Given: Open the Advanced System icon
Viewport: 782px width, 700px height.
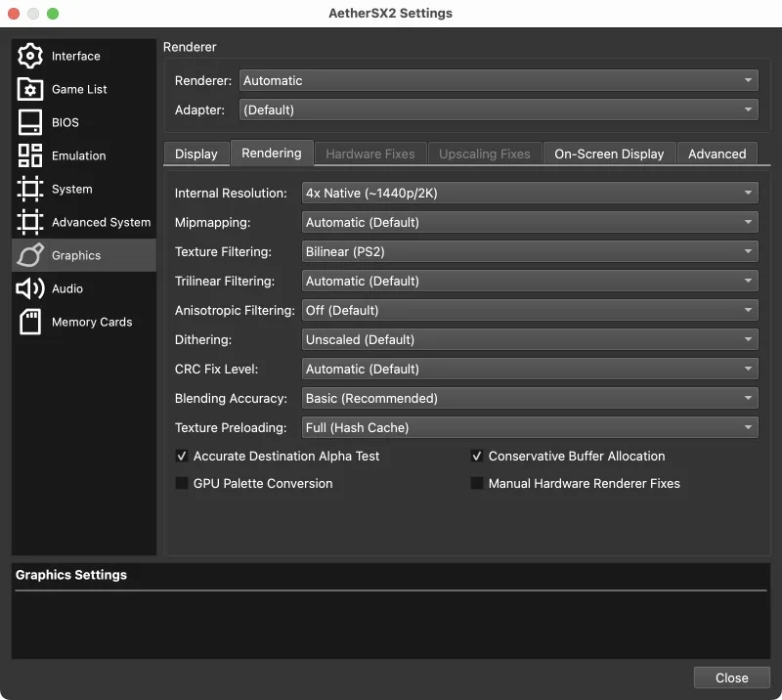Looking at the screenshot, I should tap(30, 222).
